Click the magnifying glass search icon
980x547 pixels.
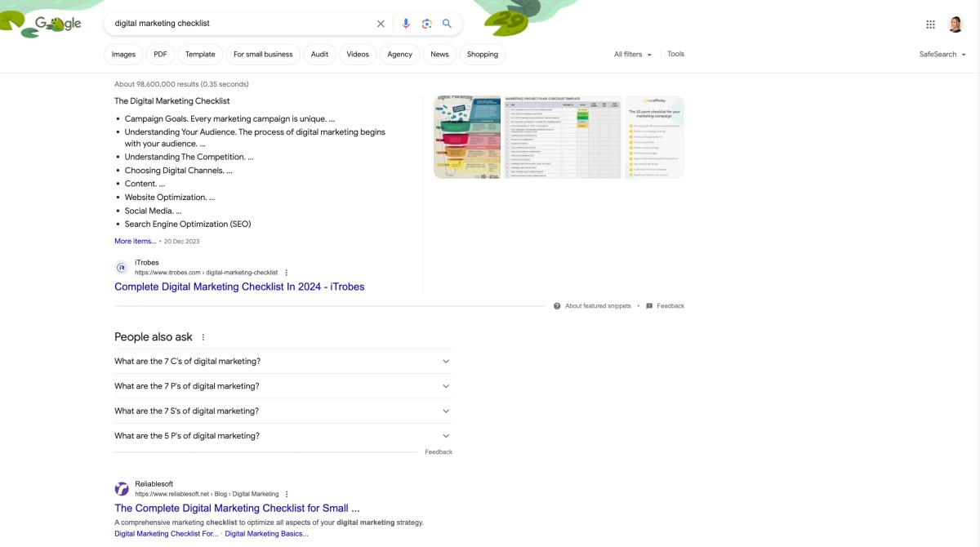(x=447, y=23)
